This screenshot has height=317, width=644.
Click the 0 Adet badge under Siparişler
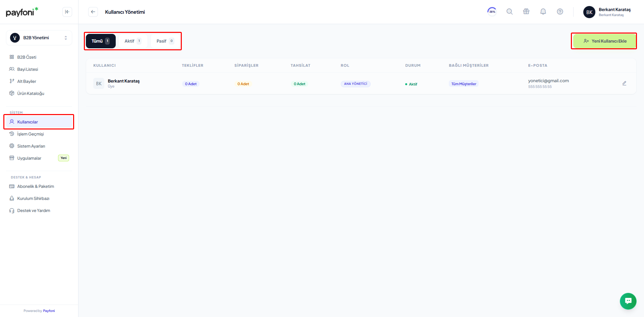[243, 84]
